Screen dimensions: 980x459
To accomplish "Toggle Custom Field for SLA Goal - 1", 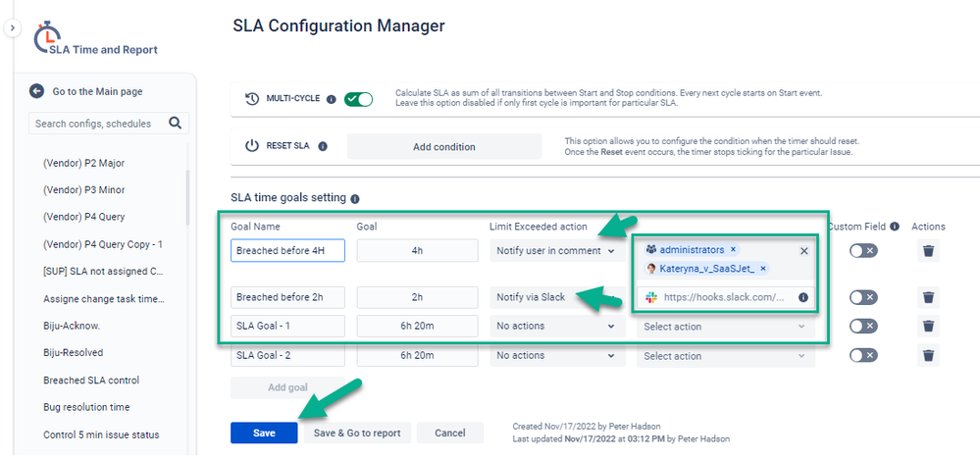I will click(863, 326).
